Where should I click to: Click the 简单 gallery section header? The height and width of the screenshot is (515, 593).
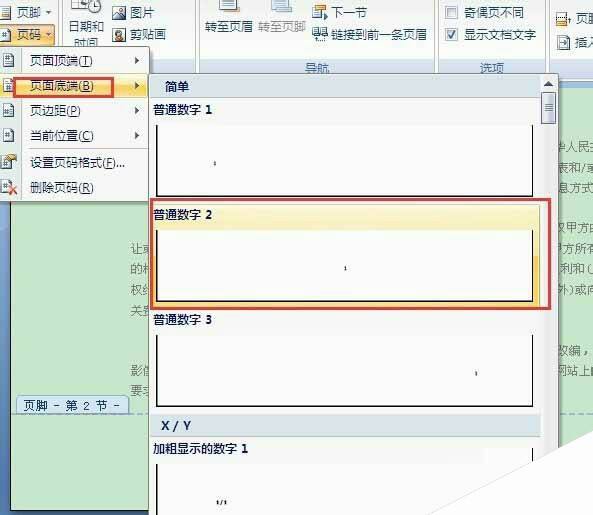345,87
